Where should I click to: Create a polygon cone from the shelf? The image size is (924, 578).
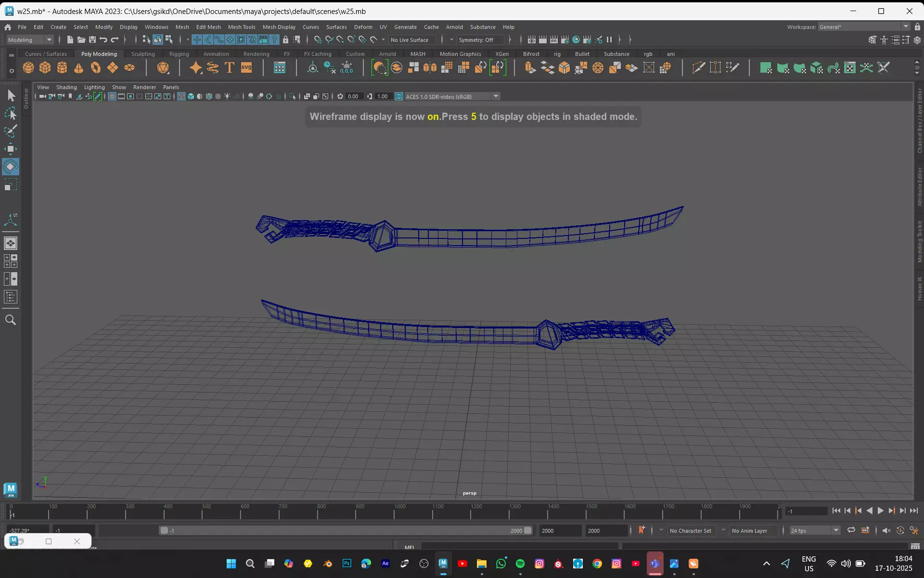[x=79, y=68]
